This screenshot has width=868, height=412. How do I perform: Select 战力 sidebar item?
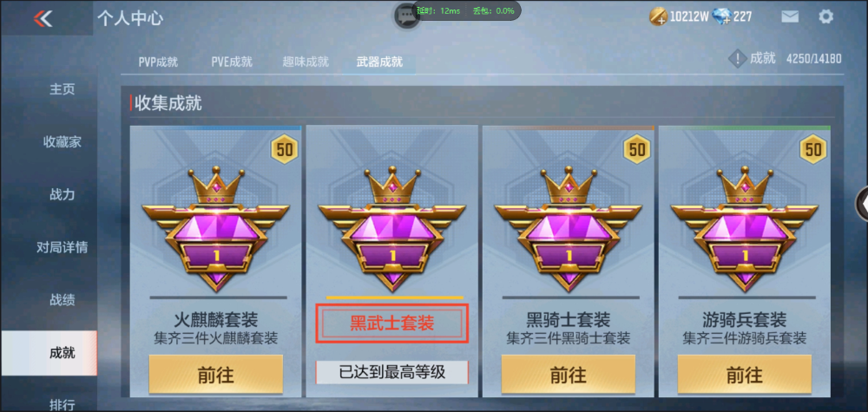pos(62,194)
